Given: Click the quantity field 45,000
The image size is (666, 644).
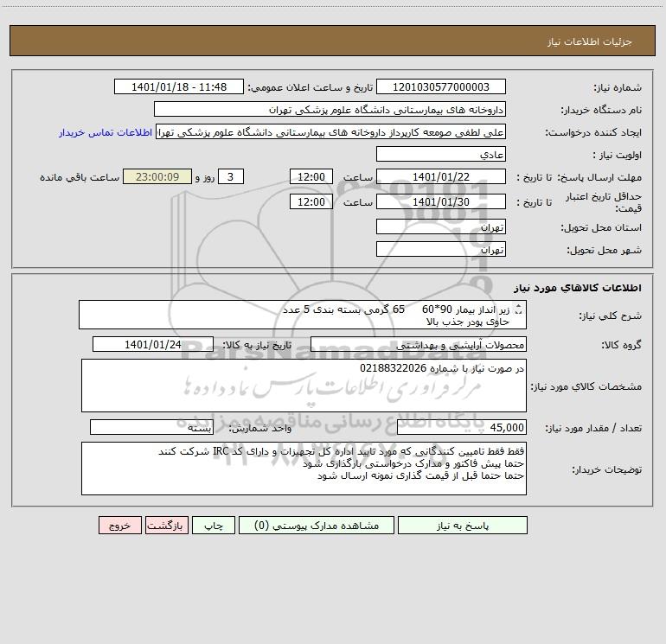Looking at the screenshot, I should (462, 428).
